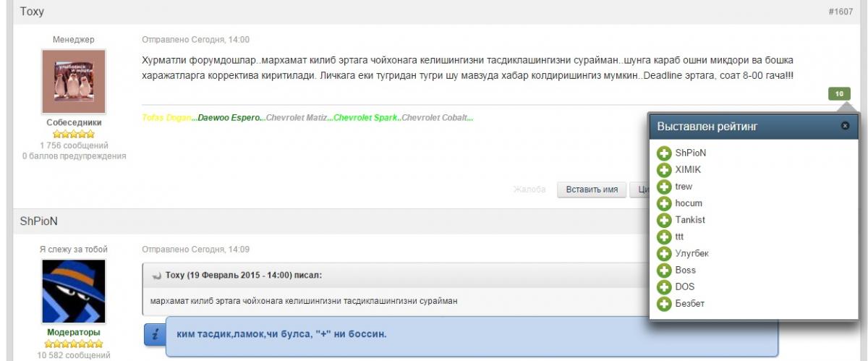Click the green plus icon beside trew
Viewport: 868px width, 361px height.
664,187
